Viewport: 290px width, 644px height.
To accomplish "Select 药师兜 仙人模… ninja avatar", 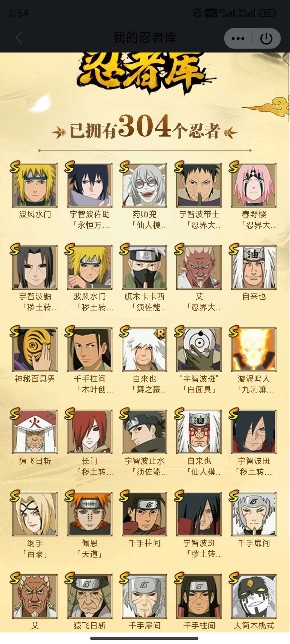I will pos(144,185).
